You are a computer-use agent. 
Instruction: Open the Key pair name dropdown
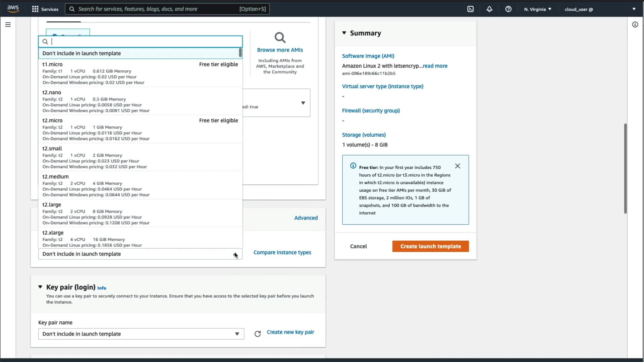(141, 334)
